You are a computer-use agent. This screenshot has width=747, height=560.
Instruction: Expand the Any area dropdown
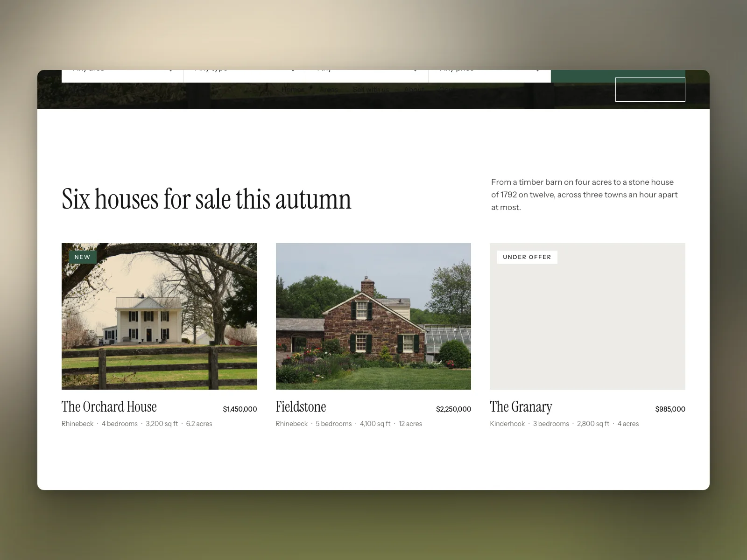(x=123, y=76)
